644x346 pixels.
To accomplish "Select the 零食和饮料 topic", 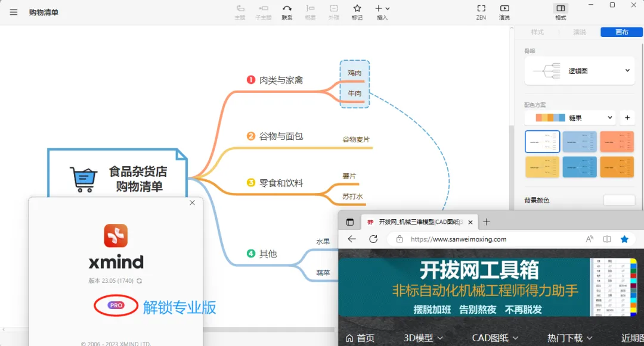I will click(281, 183).
